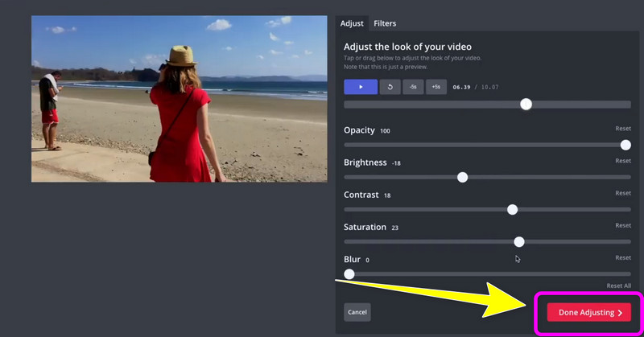Reset the Blur setting
644x337 pixels.
click(x=623, y=257)
